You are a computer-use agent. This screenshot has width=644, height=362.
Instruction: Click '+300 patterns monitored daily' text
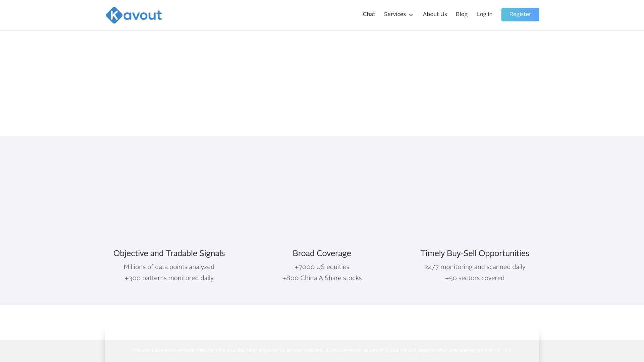click(x=169, y=278)
